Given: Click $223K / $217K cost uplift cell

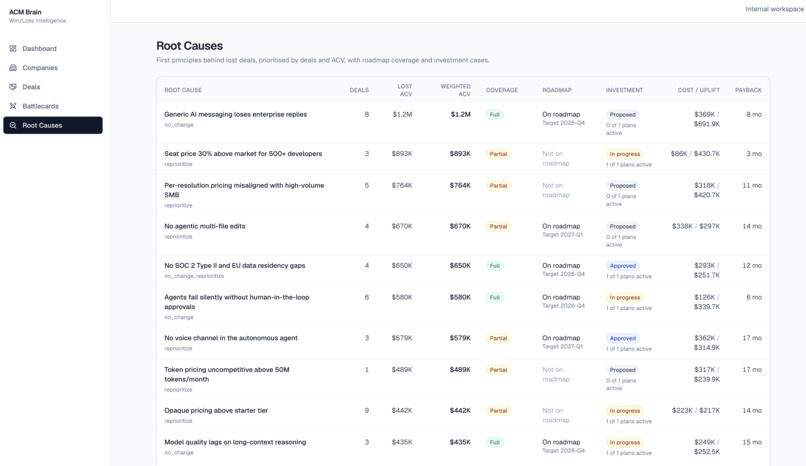Looking at the screenshot, I should tap(695, 411).
